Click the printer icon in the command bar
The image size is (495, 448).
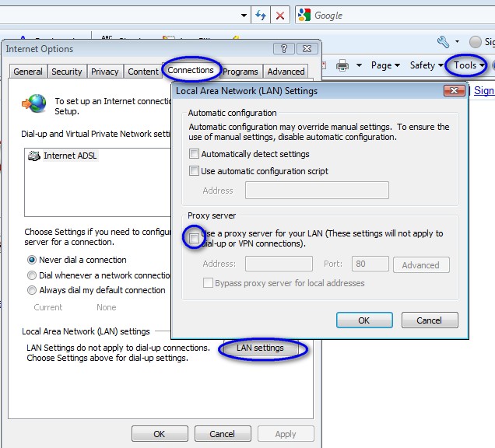point(342,65)
